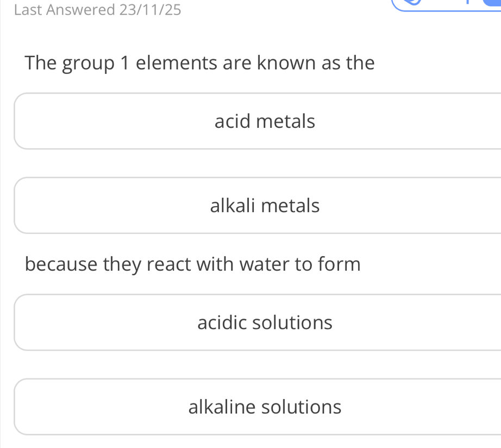This screenshot has width=501, height=448.
Task: Click the 'Last Answered 23/11/25' label
Action: pyautogui.click(x=98, y=9)
